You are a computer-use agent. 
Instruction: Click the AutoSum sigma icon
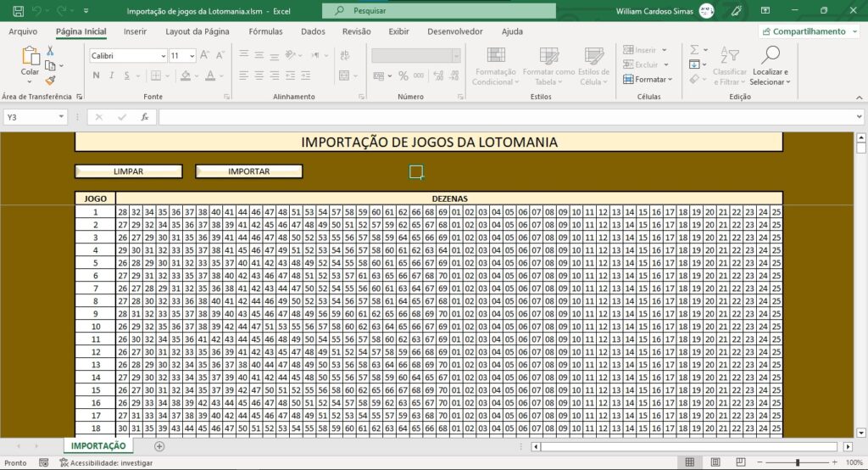pos(694,50)
